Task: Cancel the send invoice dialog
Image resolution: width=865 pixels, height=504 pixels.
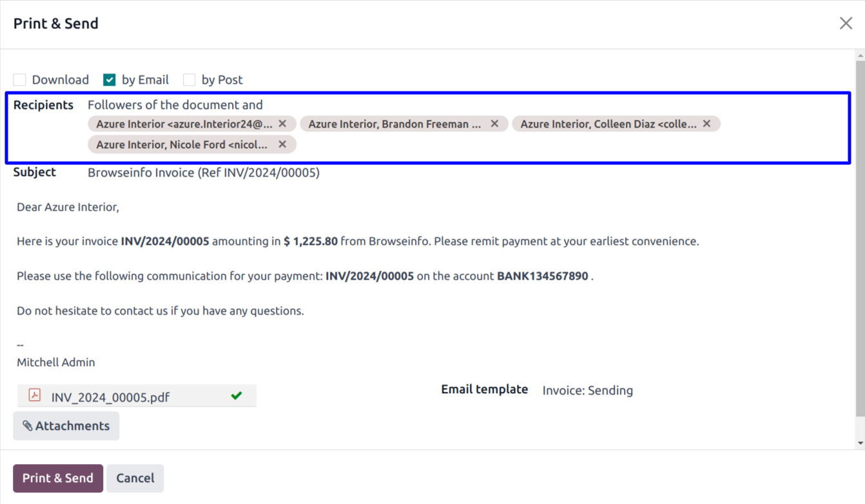Action: (x=135, y=478)
